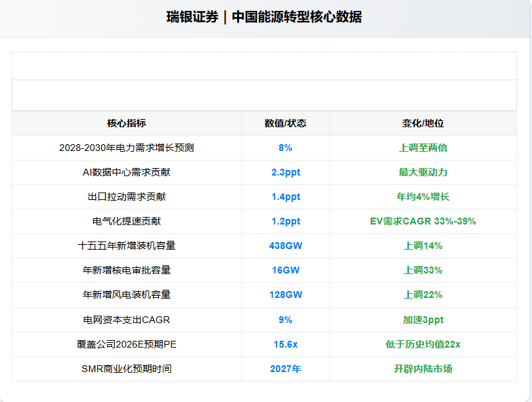Click the 9% value cell
The width and height of the screenshot is (532, 402).
[x=285, y=320]
